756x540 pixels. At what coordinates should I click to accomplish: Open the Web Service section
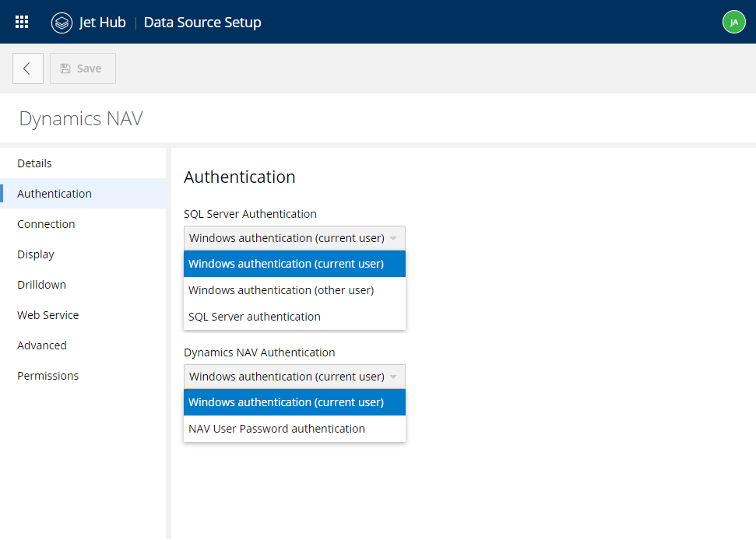tap(83, 315)
